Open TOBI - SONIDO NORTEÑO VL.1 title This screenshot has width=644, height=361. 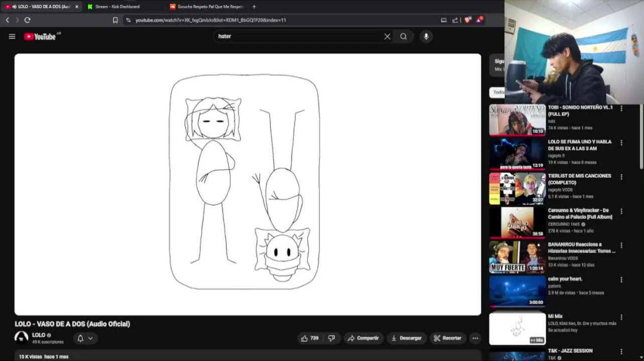(x=580, y=111)
